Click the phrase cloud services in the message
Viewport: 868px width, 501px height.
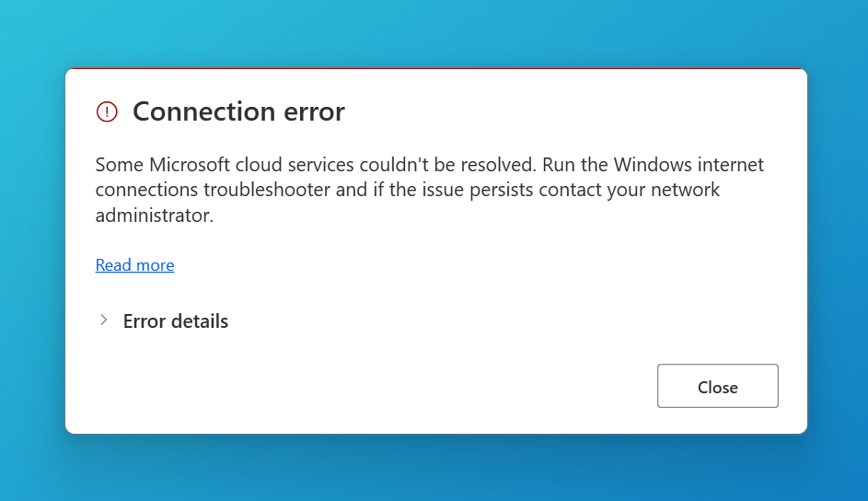[295, 165]
